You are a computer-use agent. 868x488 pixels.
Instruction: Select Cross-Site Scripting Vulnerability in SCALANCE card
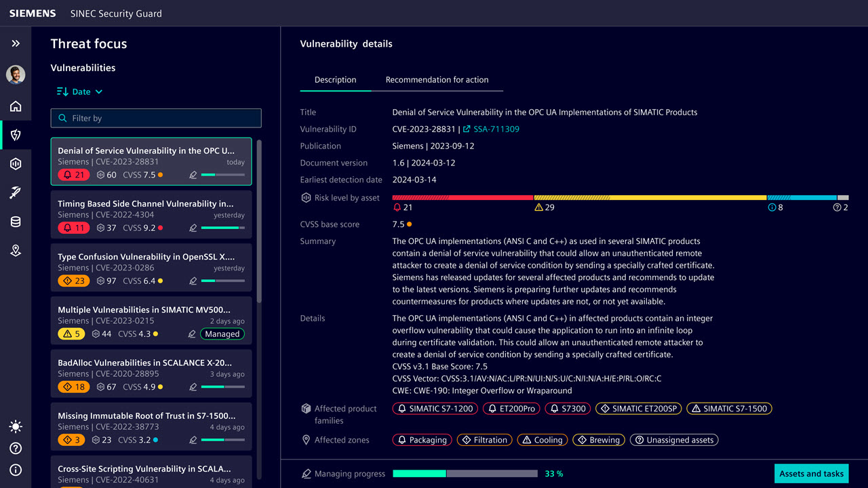tap(151, 472)
